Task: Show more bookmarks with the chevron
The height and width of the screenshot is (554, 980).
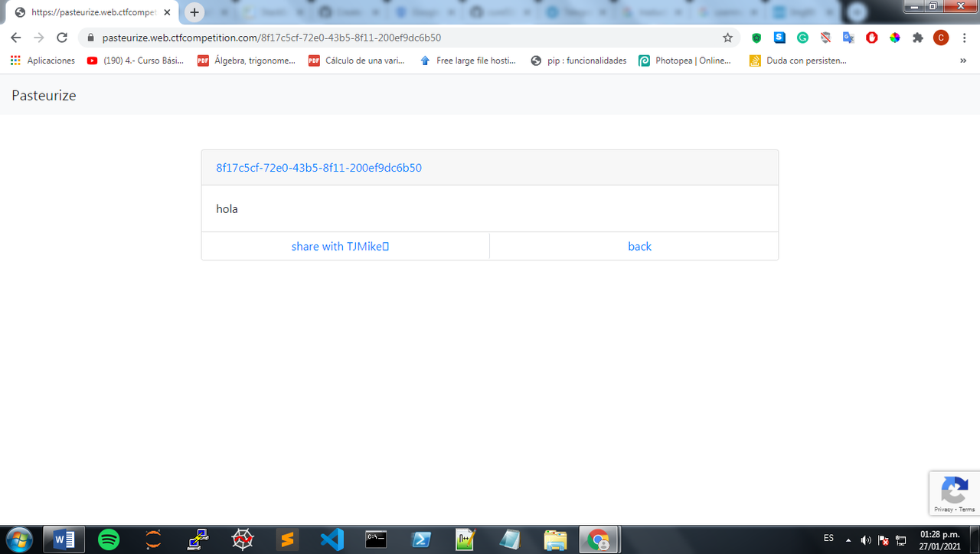Action: pos(963,61)
